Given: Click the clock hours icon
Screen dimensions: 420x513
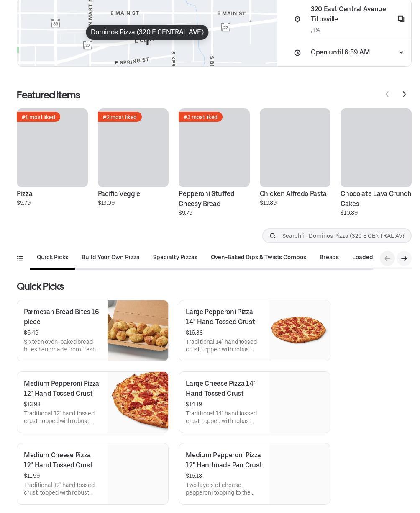Looking at the screenshot, I should click(x=297, y=52).
